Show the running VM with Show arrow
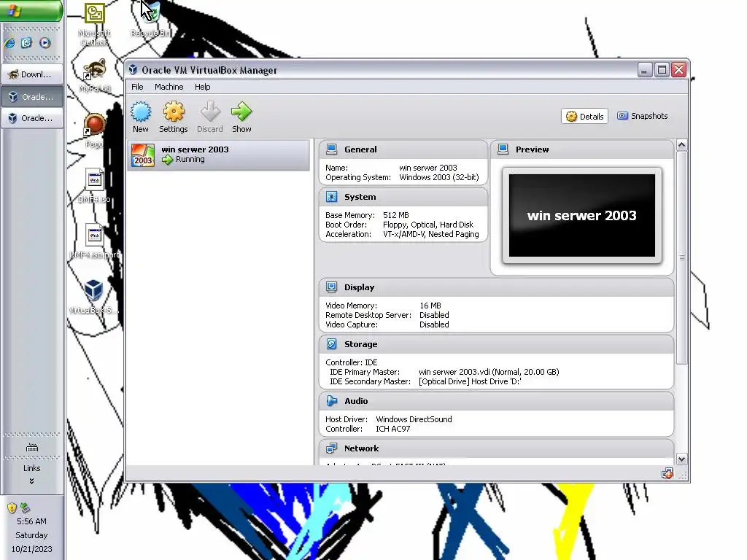 241,117
